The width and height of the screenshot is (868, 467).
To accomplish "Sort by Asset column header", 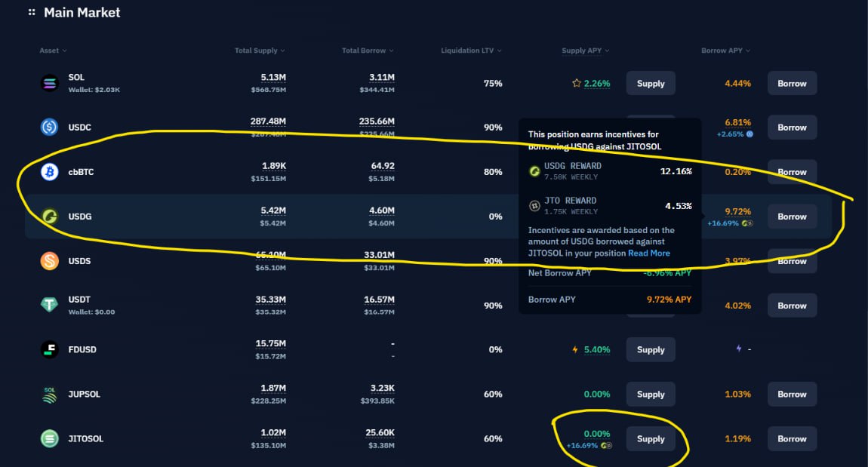I will click(x=53, y=51).
